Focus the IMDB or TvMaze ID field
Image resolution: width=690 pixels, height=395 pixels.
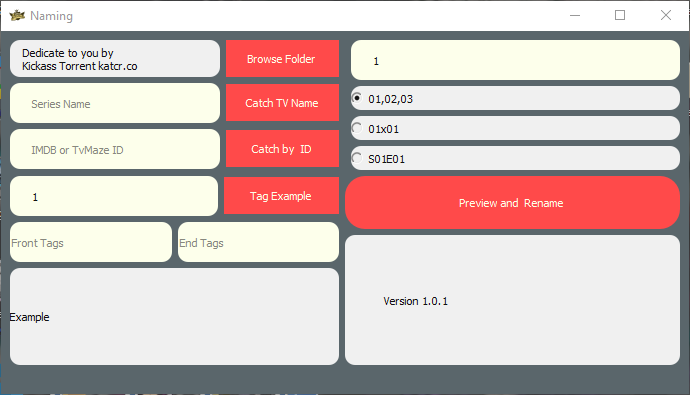115,149
